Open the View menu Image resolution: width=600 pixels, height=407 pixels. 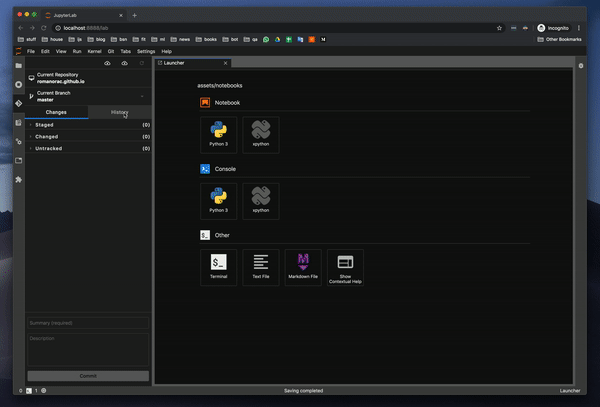[x=61, y=51]
